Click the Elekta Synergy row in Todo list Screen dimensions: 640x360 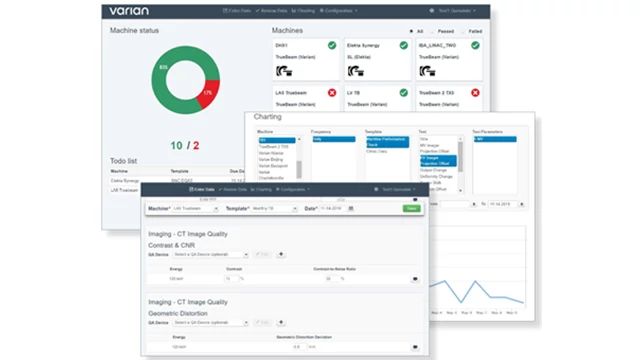click(x=177, y=180)
